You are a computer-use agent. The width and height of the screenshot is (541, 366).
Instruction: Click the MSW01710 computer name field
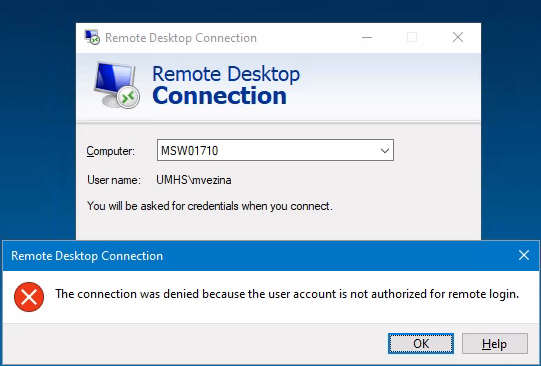click(x=275, y=150)
